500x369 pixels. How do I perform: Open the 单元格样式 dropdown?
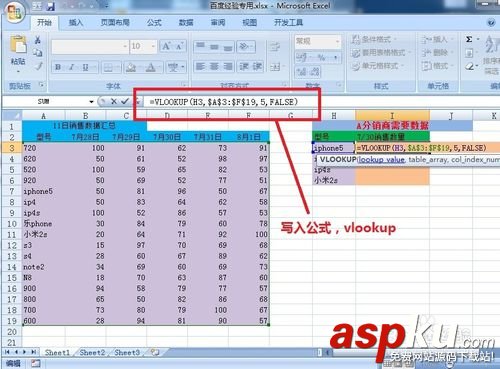(x=378, y=66)
